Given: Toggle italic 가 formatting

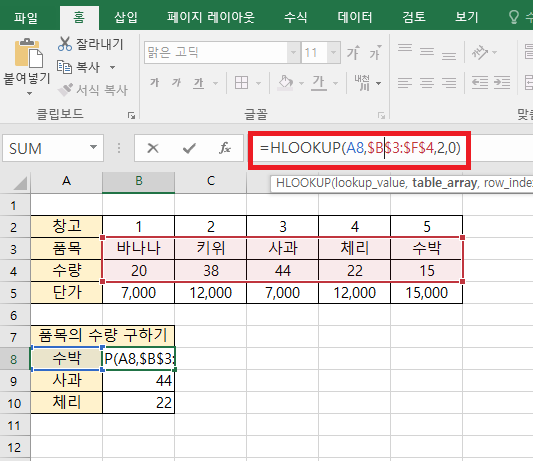Looking at the screenshot, I should tap(176, 82).
